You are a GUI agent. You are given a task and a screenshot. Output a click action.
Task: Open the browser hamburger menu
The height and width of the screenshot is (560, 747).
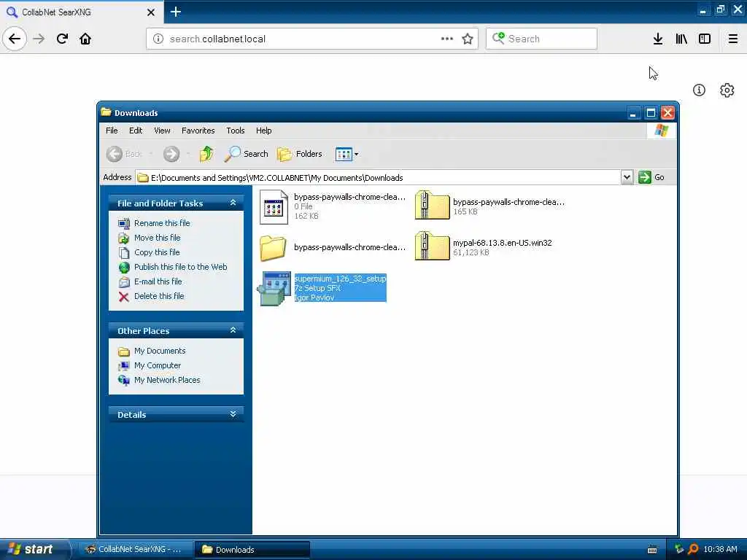(x=733, y=39)
